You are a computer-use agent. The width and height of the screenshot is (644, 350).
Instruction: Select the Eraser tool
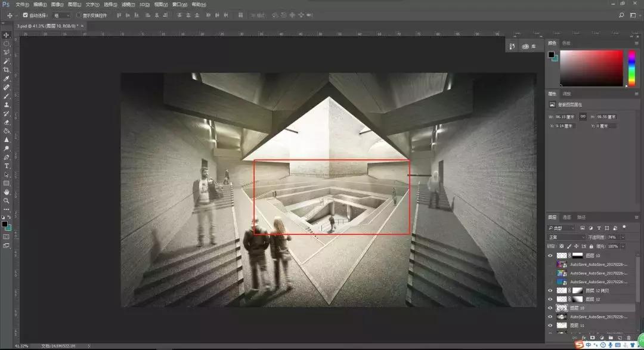pyautogui.click(x=7, y=122)
